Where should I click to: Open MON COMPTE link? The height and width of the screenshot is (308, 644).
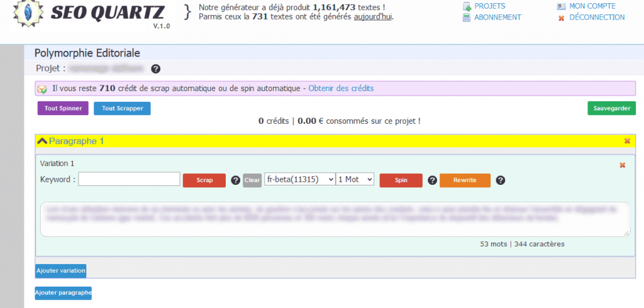tap(592, 6)
